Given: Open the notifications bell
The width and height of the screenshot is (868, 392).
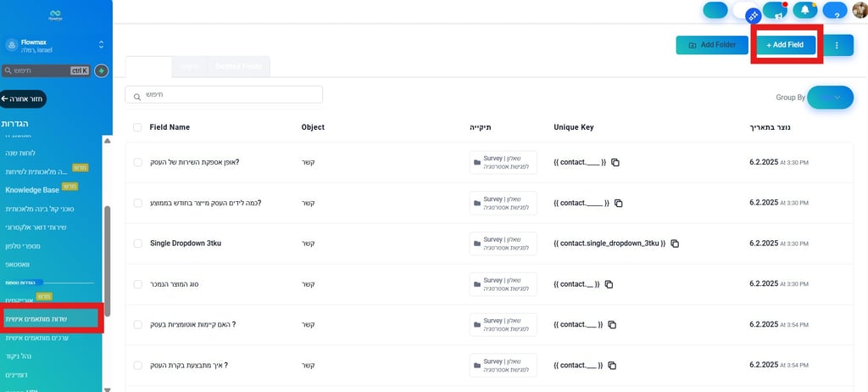Looking at the screenshot, I should 805,10.
